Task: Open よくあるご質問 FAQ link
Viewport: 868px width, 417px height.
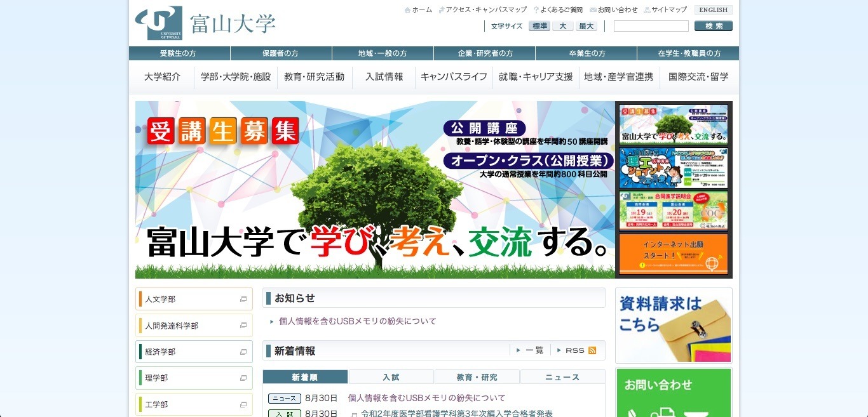Action: [558, 10]
